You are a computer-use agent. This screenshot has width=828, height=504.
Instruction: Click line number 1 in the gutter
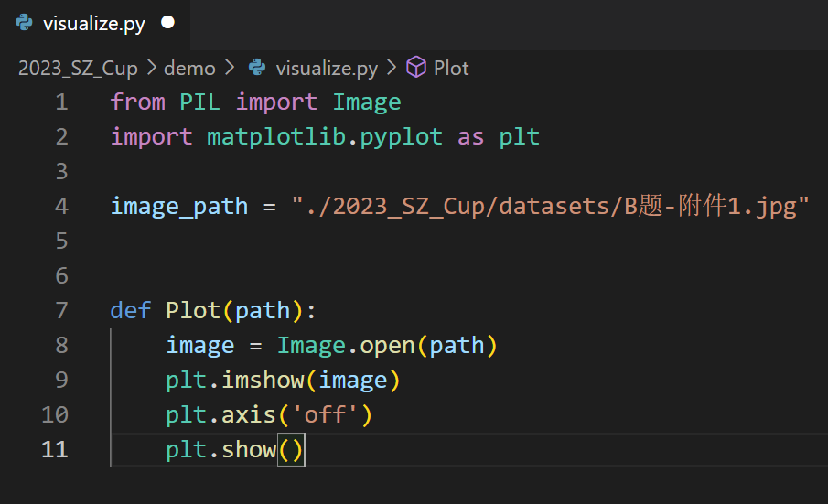click(62, 102)
